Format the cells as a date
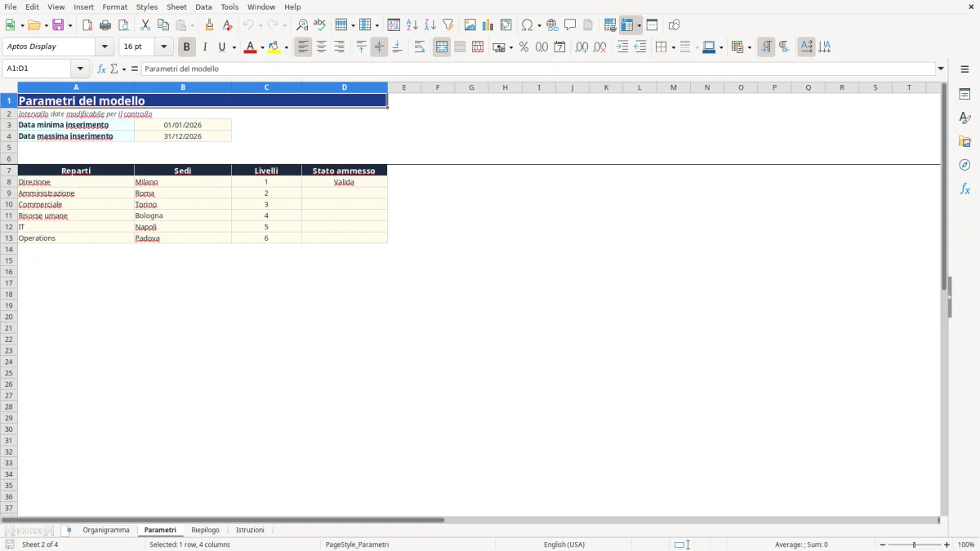This screenshot has height=551, width=980. (559, 47)
